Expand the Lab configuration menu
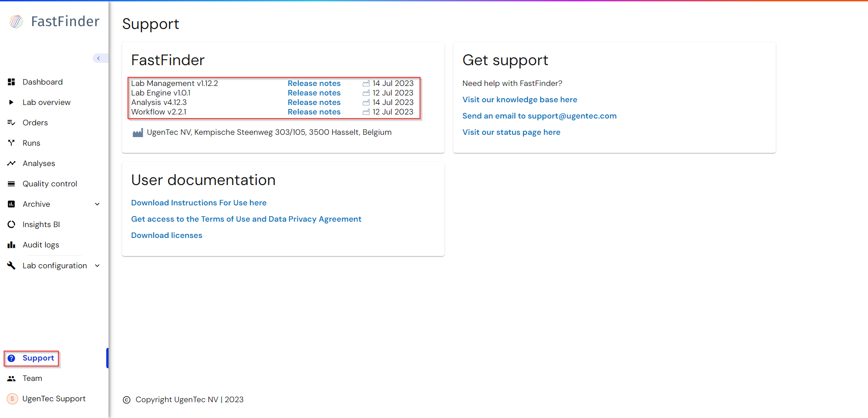Image resolution: width=868 pixels, height=418 pixels. [x=97, y=266]
